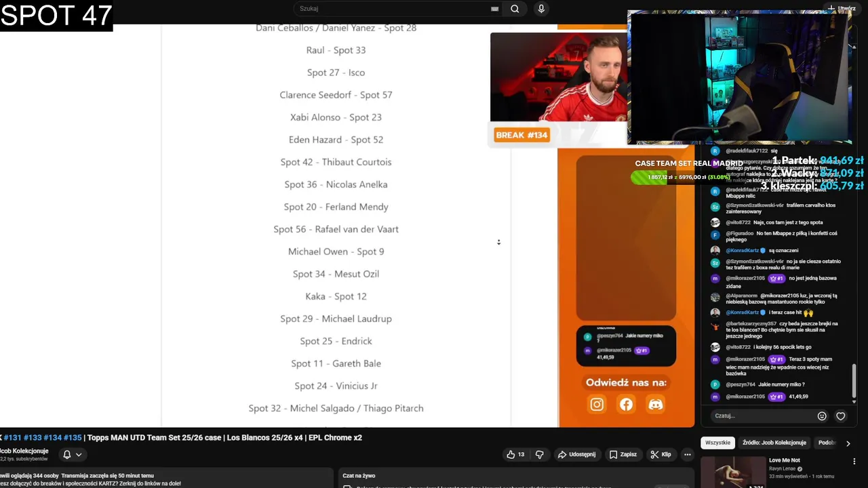868x488 pixels.
Task: Click 'Spot 42 - Thibaut Courtois' row
Action: 336,162
